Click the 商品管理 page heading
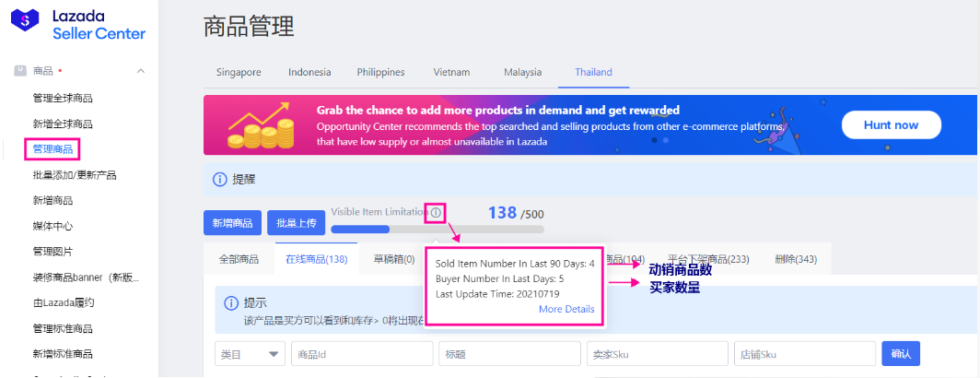 click(x=249, y=27)
